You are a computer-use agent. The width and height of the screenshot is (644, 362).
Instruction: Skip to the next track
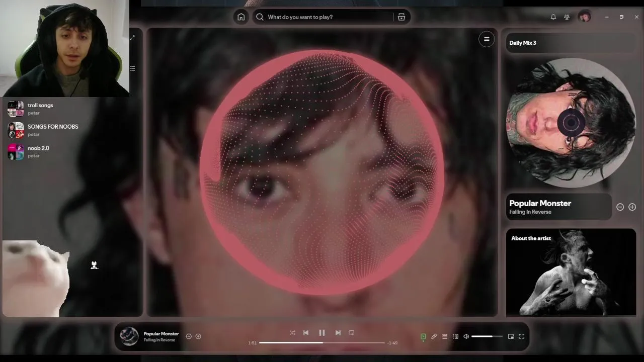pos(338,333)
